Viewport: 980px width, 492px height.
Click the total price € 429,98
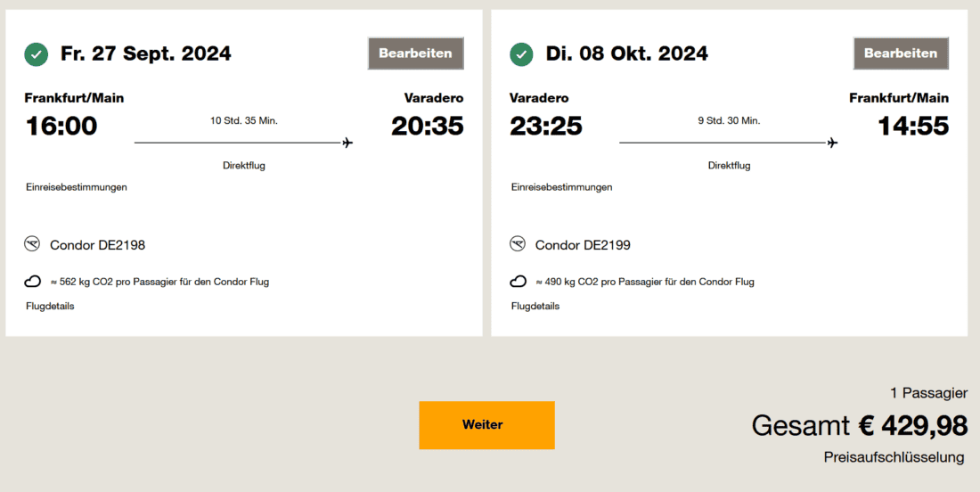pyautogui.click(x=912, y=426)
